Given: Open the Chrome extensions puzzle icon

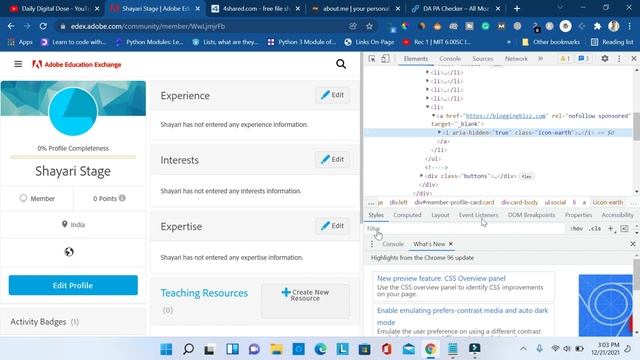Looking at the screenshot, I should (597, 26).
